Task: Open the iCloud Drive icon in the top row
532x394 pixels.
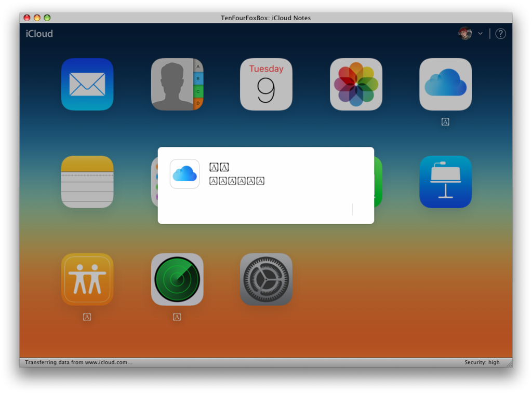Action: pyautogui.click(x=445, y=84)
